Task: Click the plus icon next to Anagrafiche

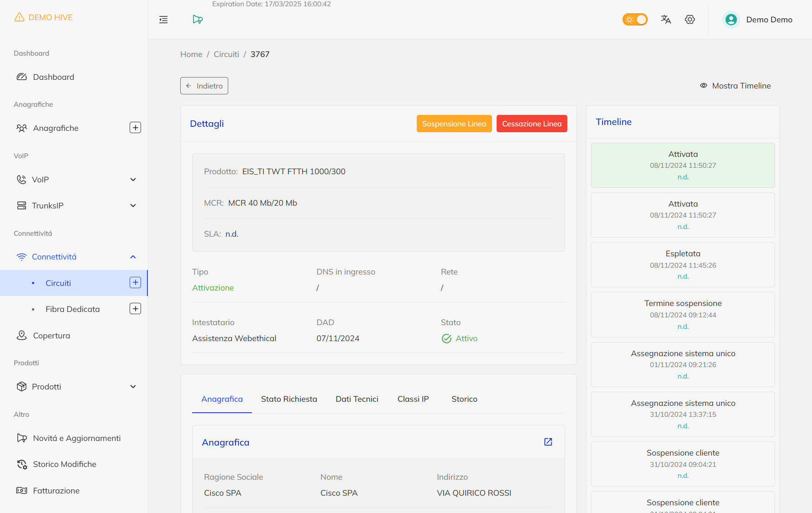Action: tap(135, 128)
